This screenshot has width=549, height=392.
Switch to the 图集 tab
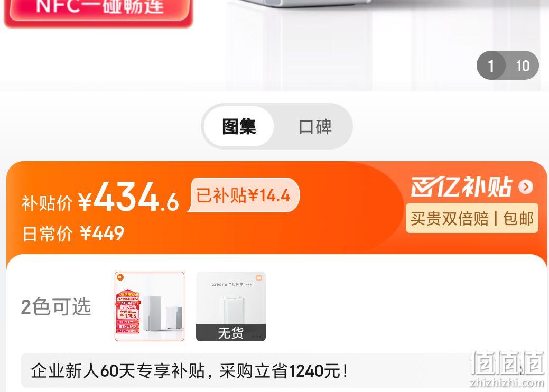tap(239, 126)
